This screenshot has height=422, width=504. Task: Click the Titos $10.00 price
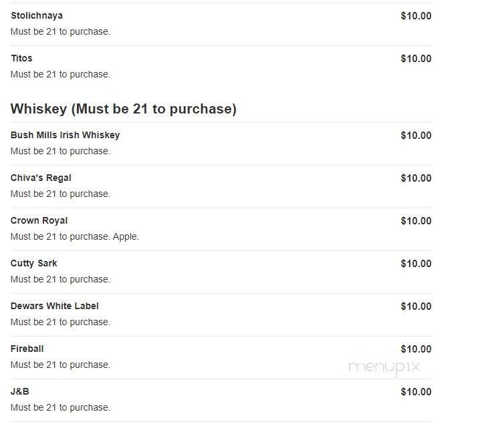[416, 58]
